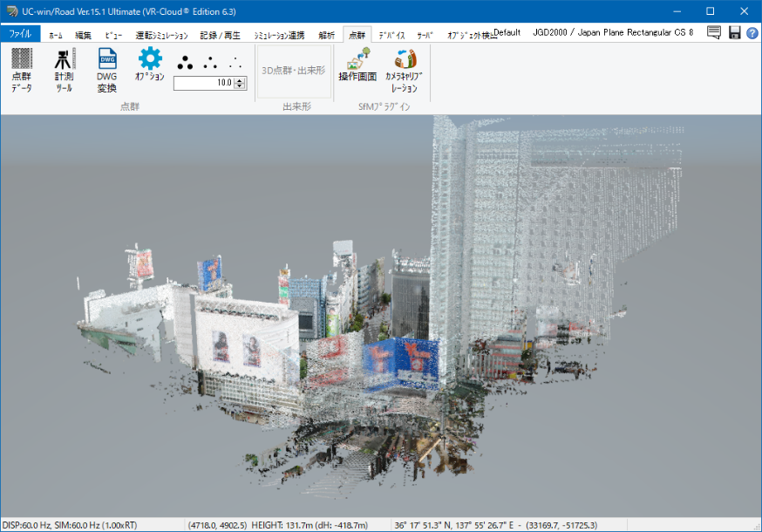Open the 操作画面 SfM plugin screen
Viewport: 762px width, 532px height.
357,66
